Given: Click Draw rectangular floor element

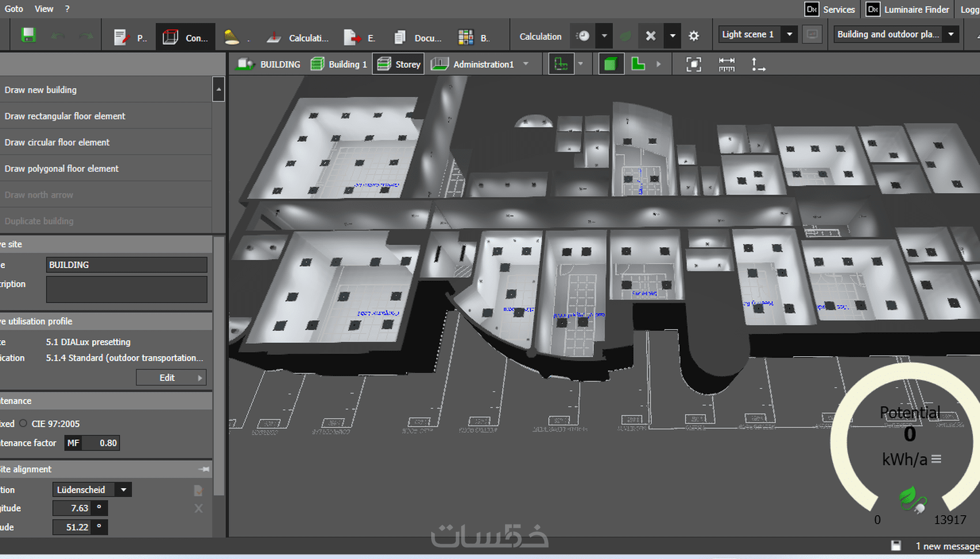Looking at the screenshot, I should [x=65, y=116].
